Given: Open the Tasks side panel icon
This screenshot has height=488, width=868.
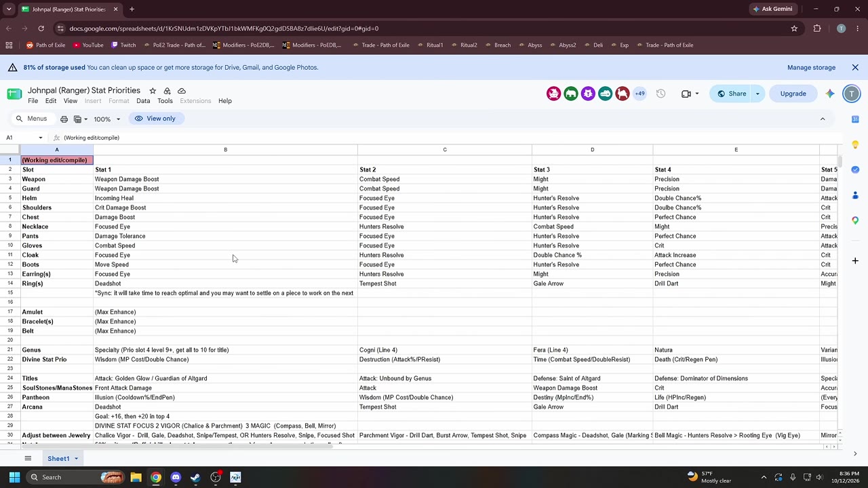Looking at the screenshot, I should [855, 169].
